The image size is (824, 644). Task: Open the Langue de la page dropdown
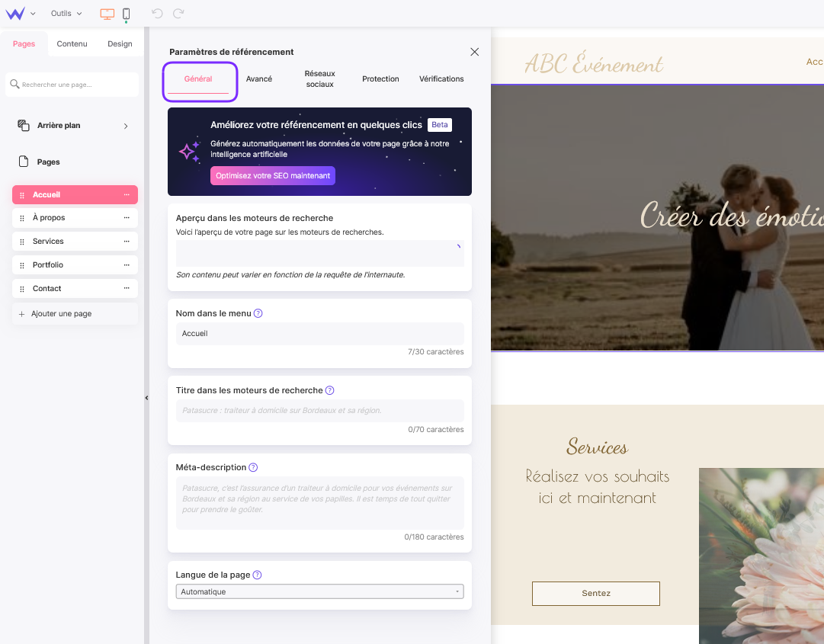319,591
